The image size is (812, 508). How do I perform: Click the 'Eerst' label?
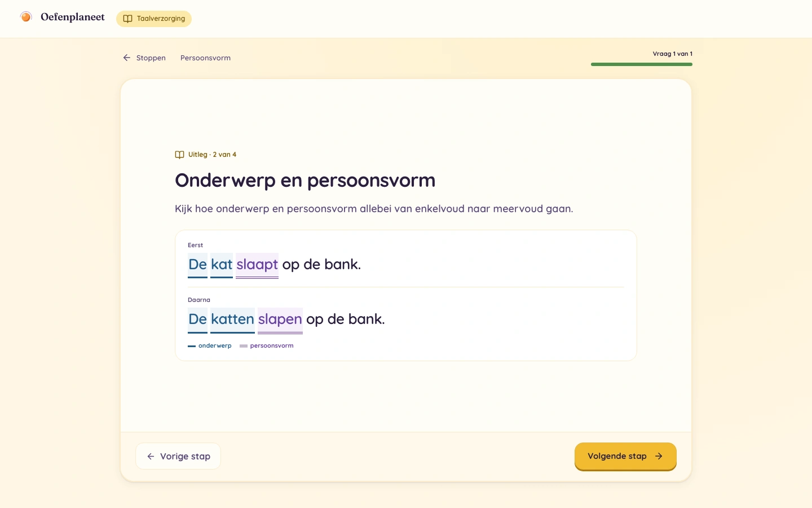[196, 245]
